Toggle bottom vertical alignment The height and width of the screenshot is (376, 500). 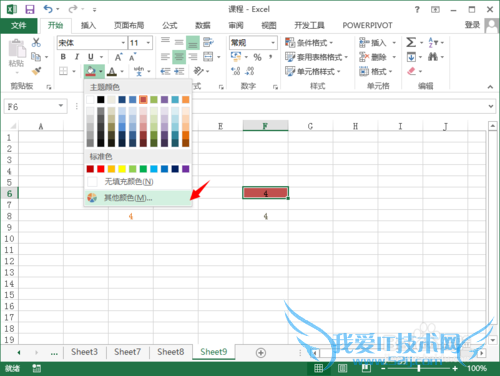193,42
